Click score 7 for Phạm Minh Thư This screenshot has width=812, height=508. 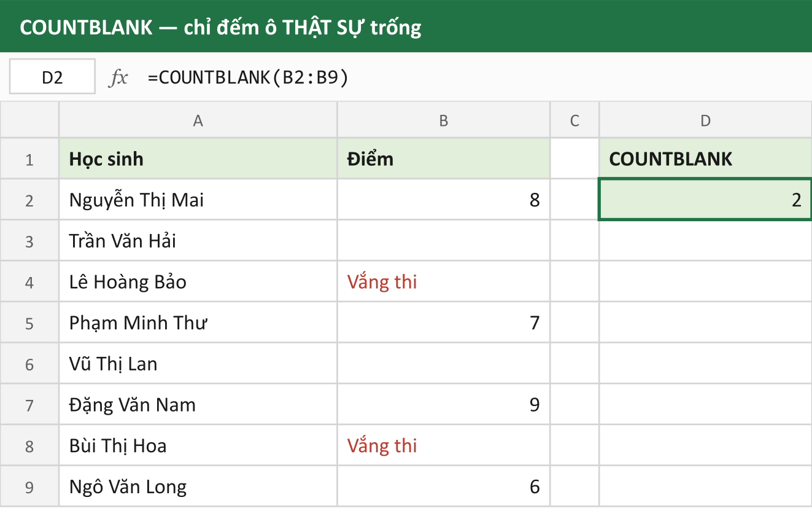click(444, 322)
